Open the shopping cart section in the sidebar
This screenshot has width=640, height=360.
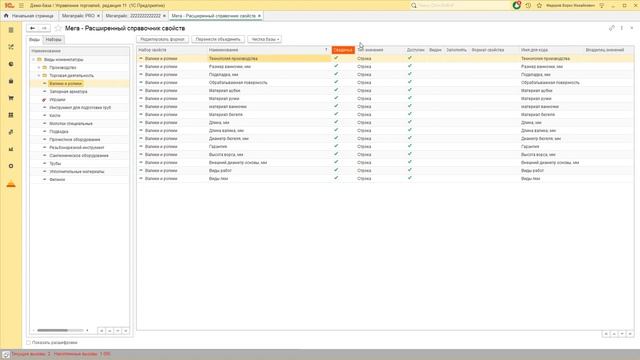pyautogui.click(x=11, y=98)
